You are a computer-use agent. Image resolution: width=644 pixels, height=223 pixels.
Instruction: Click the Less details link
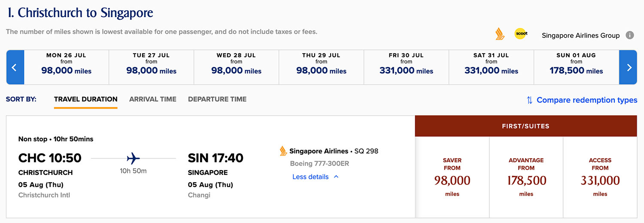(310, 177)
